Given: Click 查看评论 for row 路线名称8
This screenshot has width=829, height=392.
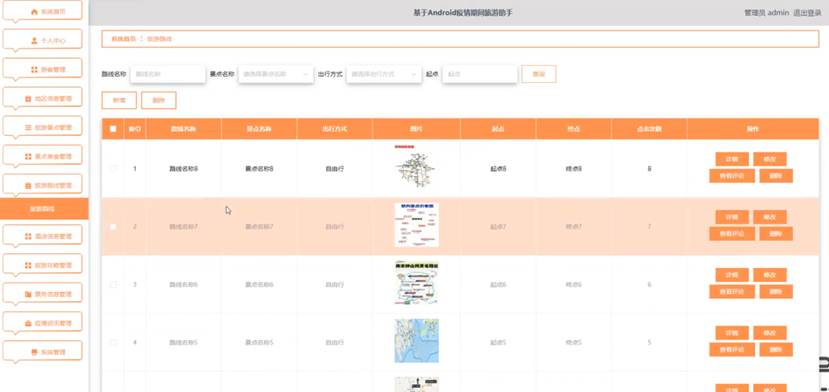Looking at the screenshot, I should click(x=732, y=176).
